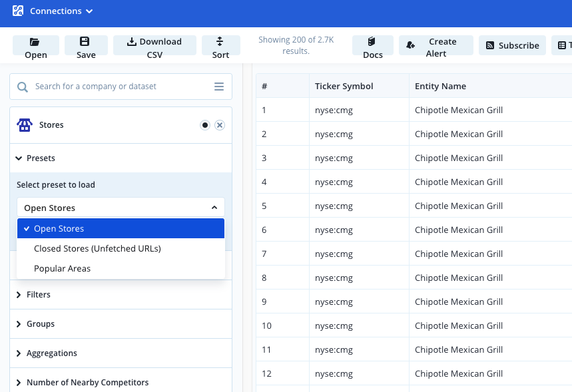572x392 pixels.
Task: Collapse the Presets section
Action: [121, 158]
